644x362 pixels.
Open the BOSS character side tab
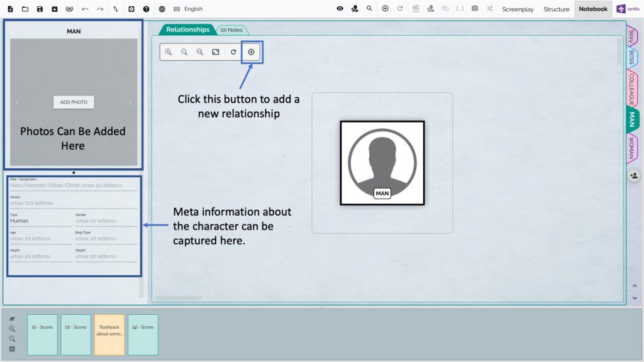click(x=631, y=57)
